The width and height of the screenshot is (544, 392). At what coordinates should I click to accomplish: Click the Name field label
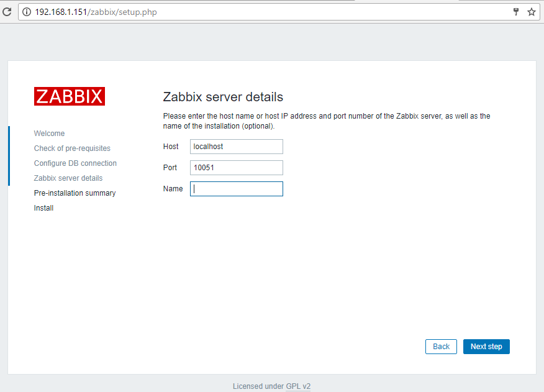point(173,189)
